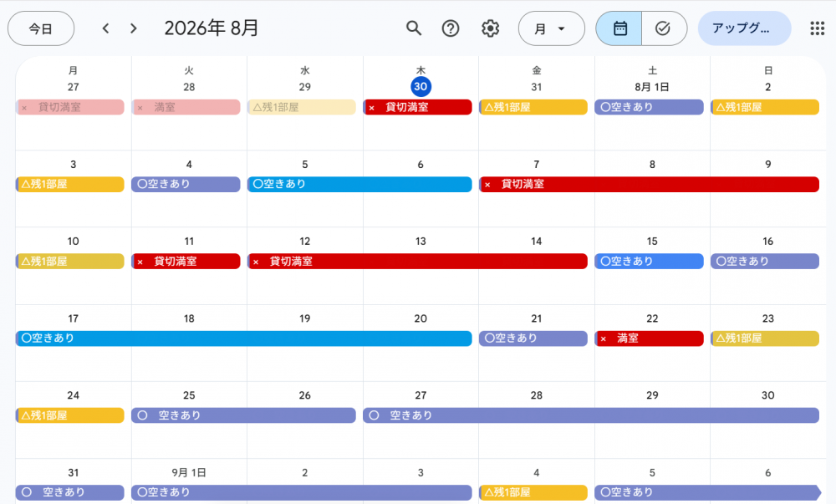Switch to the calendar view toggle

[619, 28]
